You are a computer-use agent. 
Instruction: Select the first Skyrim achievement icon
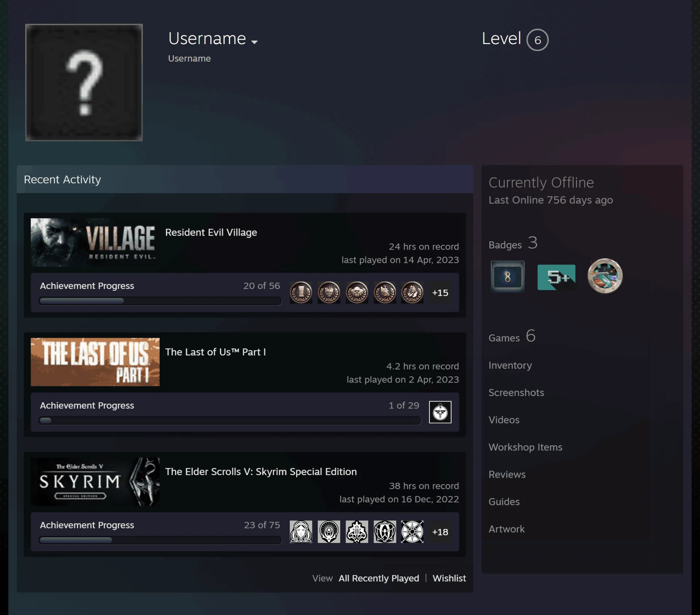pos(301,532)
